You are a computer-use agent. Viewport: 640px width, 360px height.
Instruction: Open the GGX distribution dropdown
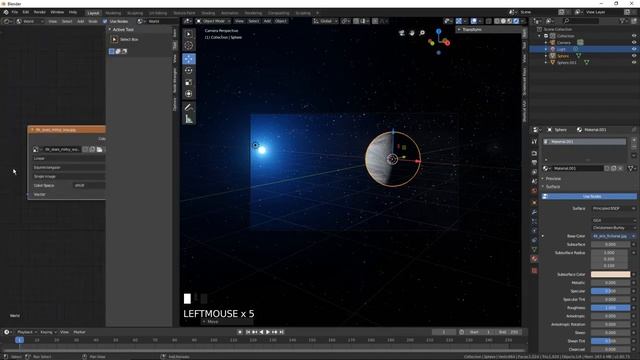(614, 220)
